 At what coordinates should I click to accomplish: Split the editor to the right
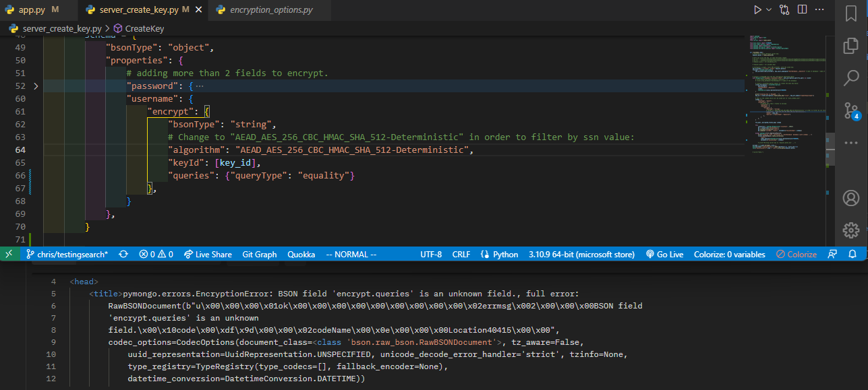pos(802,9)
